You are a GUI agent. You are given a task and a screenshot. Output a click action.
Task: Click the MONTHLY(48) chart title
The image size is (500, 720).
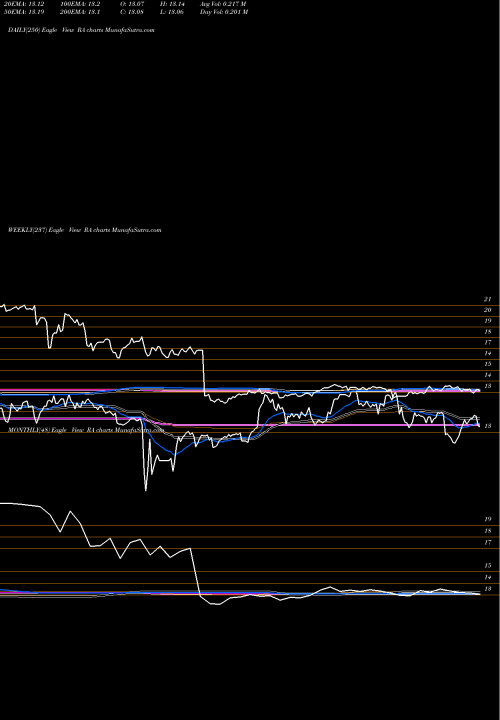[x=86, y=430]
